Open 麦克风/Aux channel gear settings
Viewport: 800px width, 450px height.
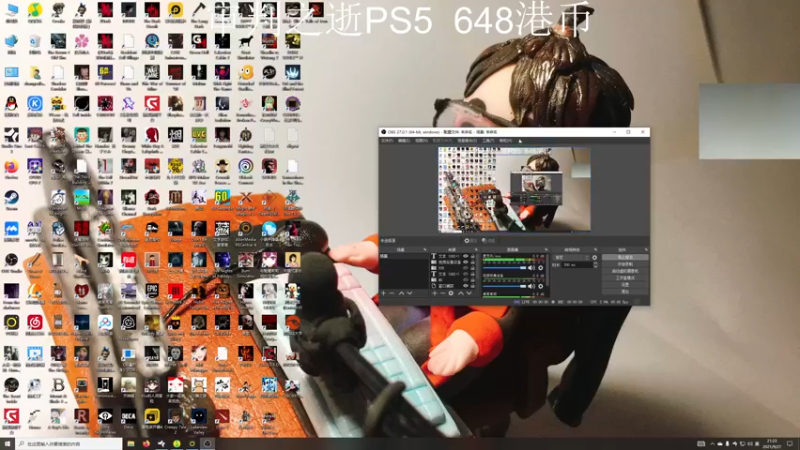point(540,268)
